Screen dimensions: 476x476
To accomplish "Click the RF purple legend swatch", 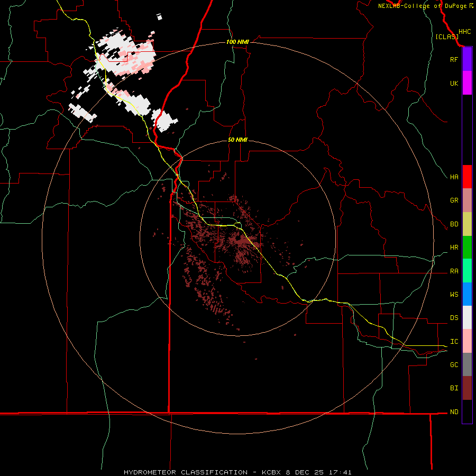I will (x=467, y=59).
